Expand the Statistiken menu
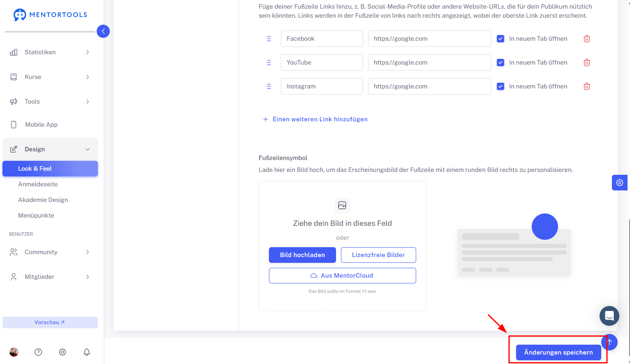Viewport: 630px width, 364px height. [50, 52]
